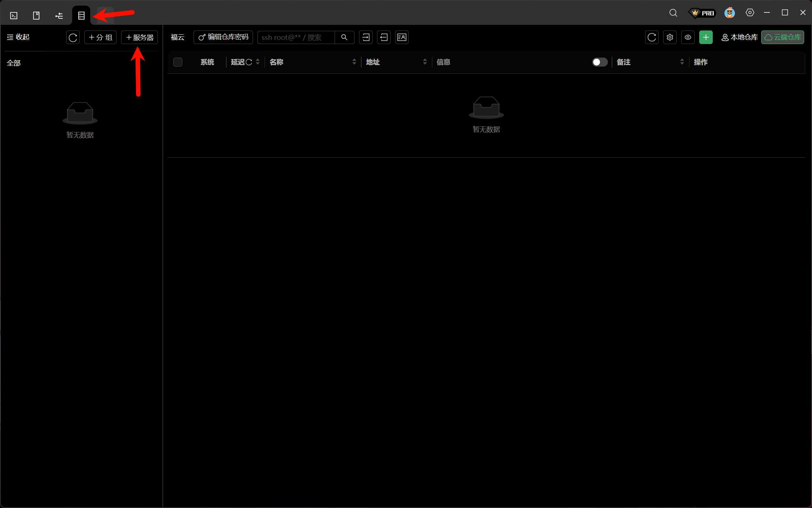
Task: Switch to 云端仓库 tab
Action: 783,37
